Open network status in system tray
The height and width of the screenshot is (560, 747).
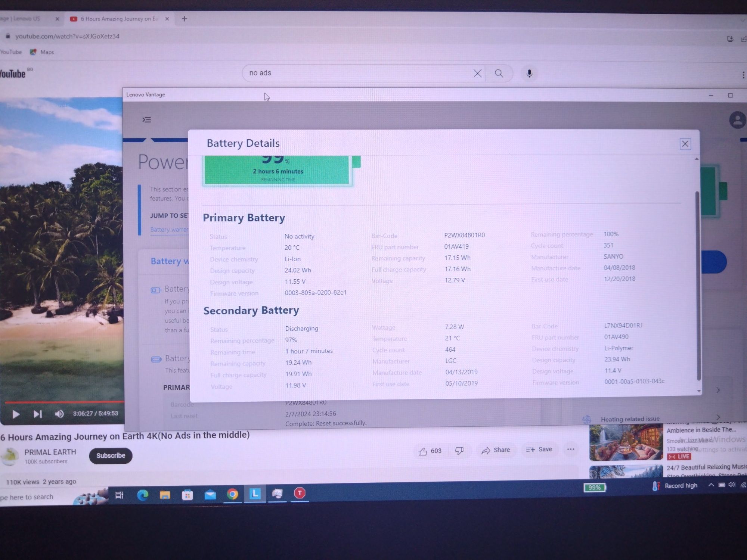(743, 485)
